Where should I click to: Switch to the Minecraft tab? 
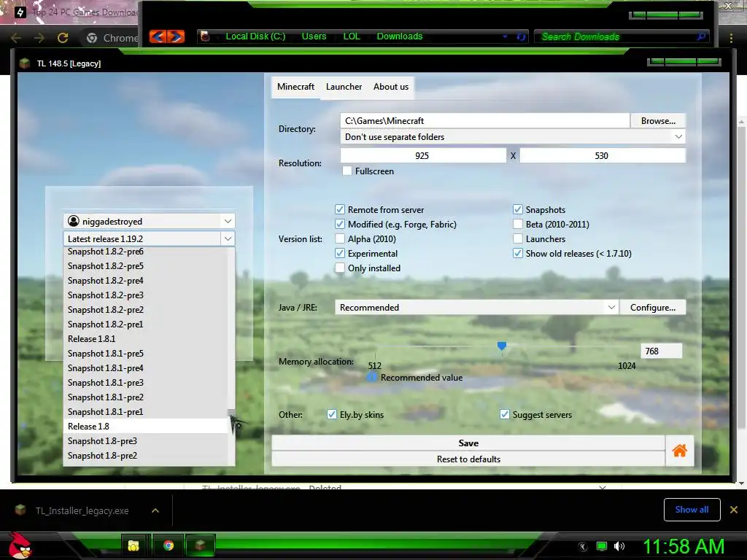click(296, 87)
